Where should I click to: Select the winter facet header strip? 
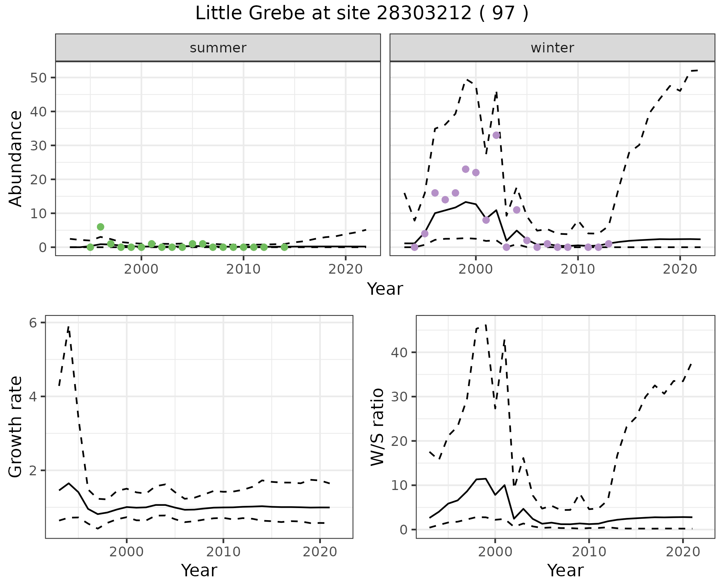point(552,48)
